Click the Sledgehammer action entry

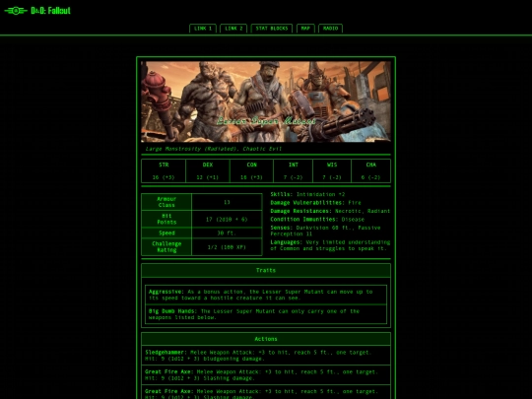[266, 356]
